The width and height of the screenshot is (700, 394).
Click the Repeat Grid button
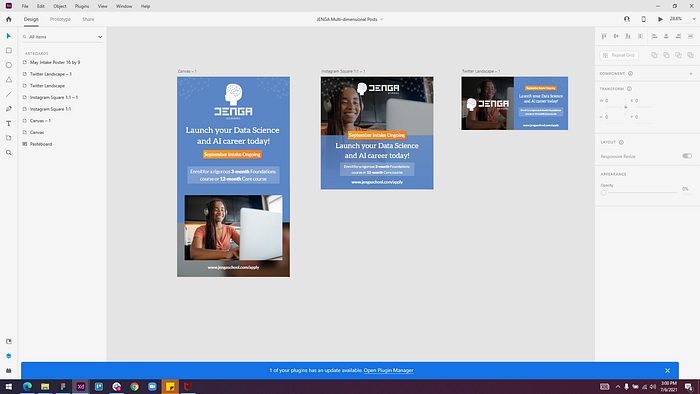pyautogui.click(x=619, y=55)
